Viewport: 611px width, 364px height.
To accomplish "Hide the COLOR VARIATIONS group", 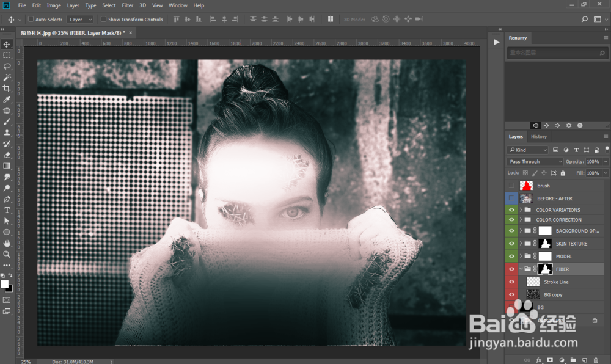I will tap(511, 210).
